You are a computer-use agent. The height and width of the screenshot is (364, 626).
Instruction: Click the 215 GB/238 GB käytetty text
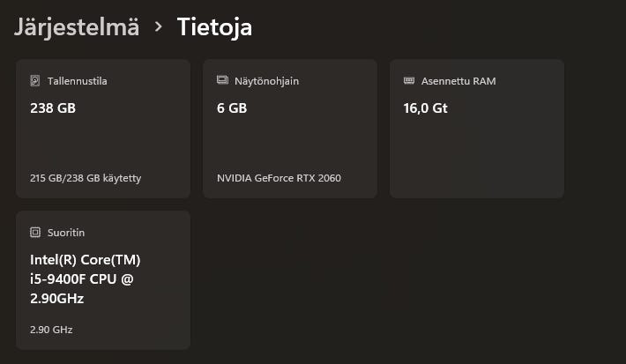86,178
